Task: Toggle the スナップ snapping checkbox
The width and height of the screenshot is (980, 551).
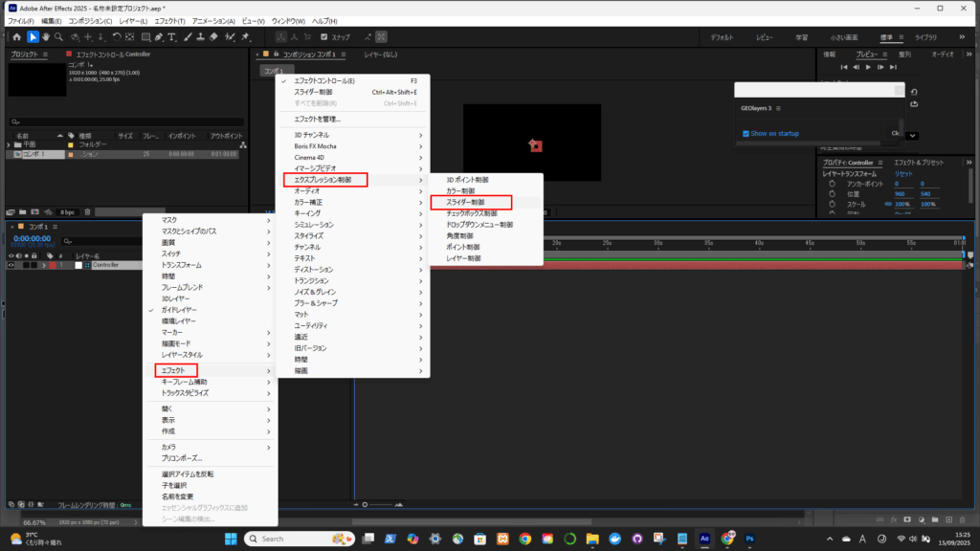Action: click(323, 37)
